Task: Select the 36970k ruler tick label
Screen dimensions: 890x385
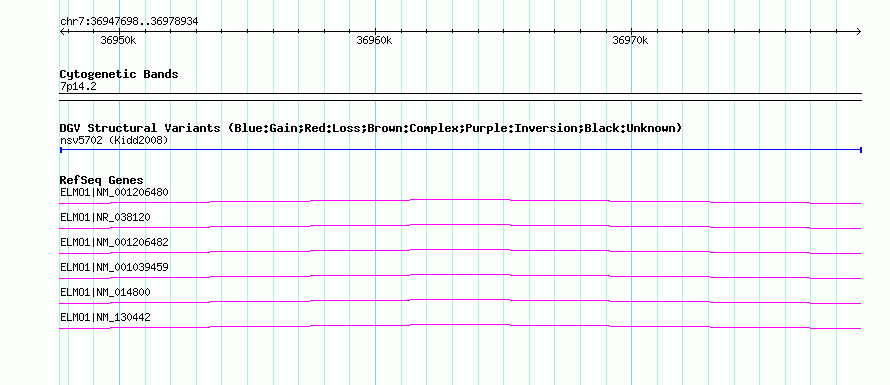Action: pos(630,40)
